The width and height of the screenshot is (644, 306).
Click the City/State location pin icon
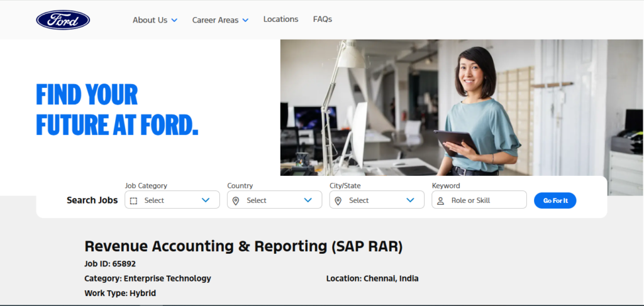pos(338,201)
